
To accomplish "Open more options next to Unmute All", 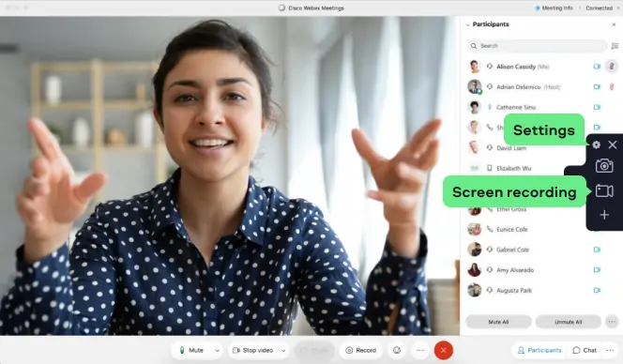I will [612, 322].
